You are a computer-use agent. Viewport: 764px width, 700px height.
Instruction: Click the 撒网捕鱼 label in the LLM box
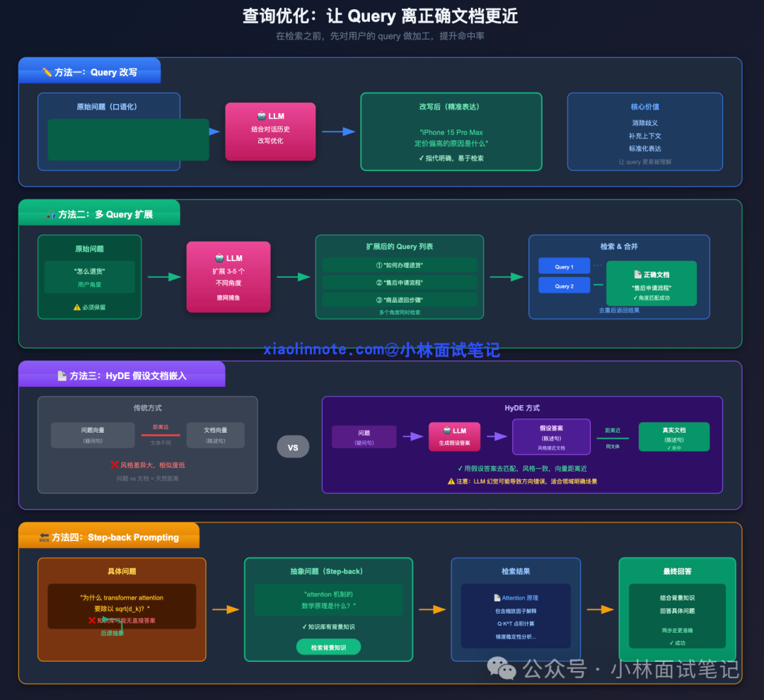(x=228, y=298)
